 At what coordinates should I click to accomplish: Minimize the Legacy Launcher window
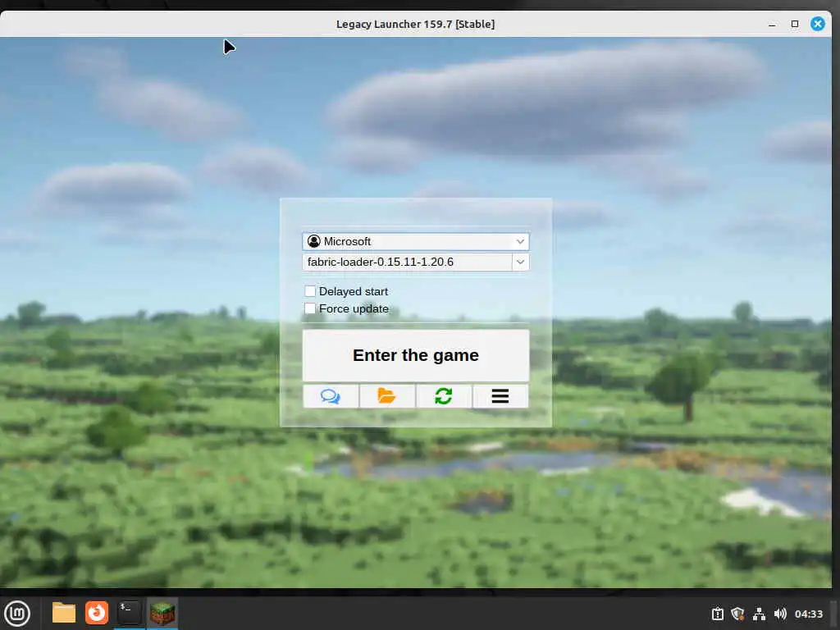click(772, 24)
